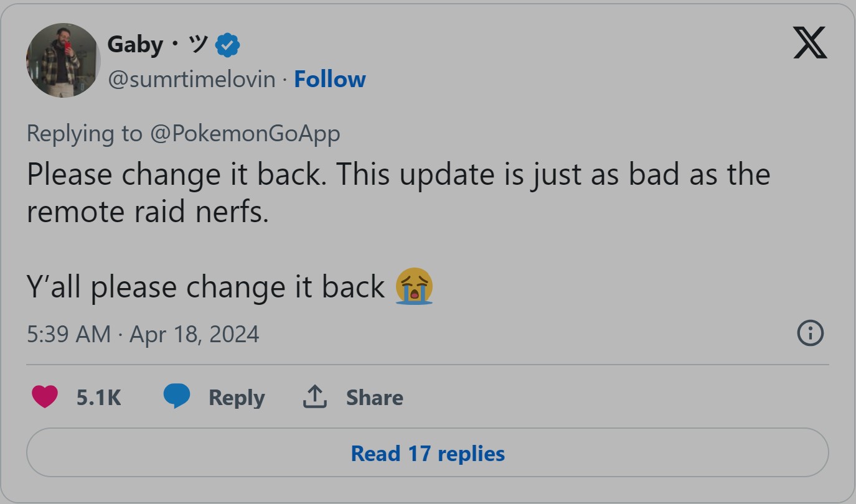Image resolution: width=856 pixels, height=504 pixels.
Task: Open the @PokemonGoApp mention
Action: pyautogui.click(x=244, y=133)
